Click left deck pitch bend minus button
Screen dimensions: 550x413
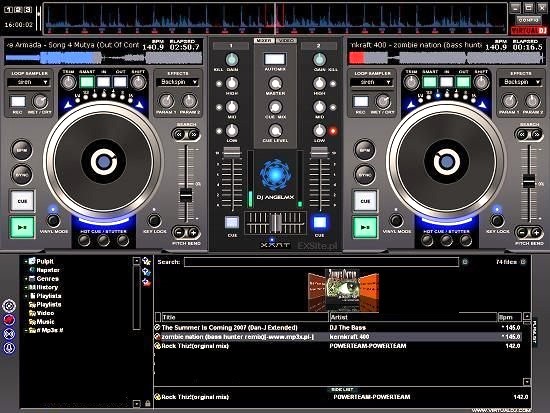179,233
